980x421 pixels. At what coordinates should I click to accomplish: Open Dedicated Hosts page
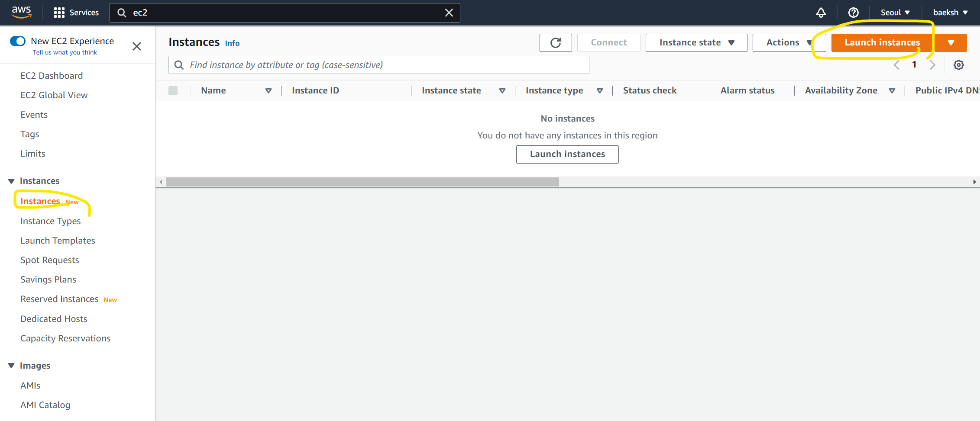54,319
